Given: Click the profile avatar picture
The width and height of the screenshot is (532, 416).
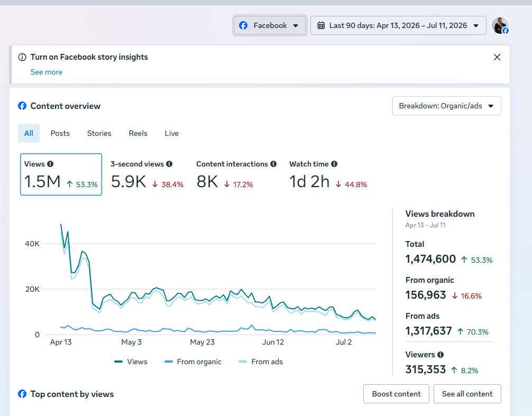Looking at the screenshot, I should point(500,25).
